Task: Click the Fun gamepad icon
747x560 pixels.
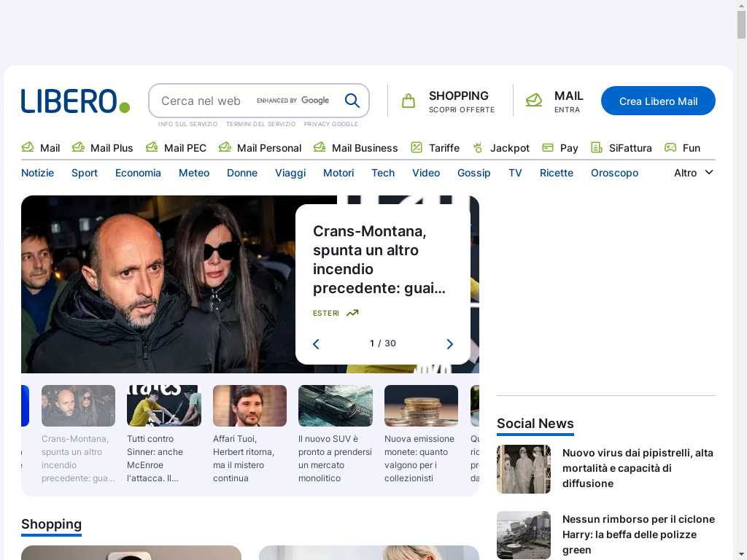Action: coord(670,147)
